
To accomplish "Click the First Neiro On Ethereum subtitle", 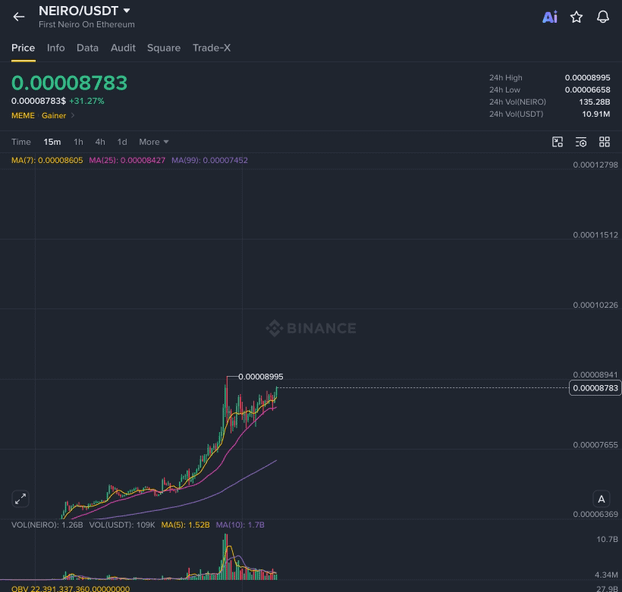I will coord(86,25).
